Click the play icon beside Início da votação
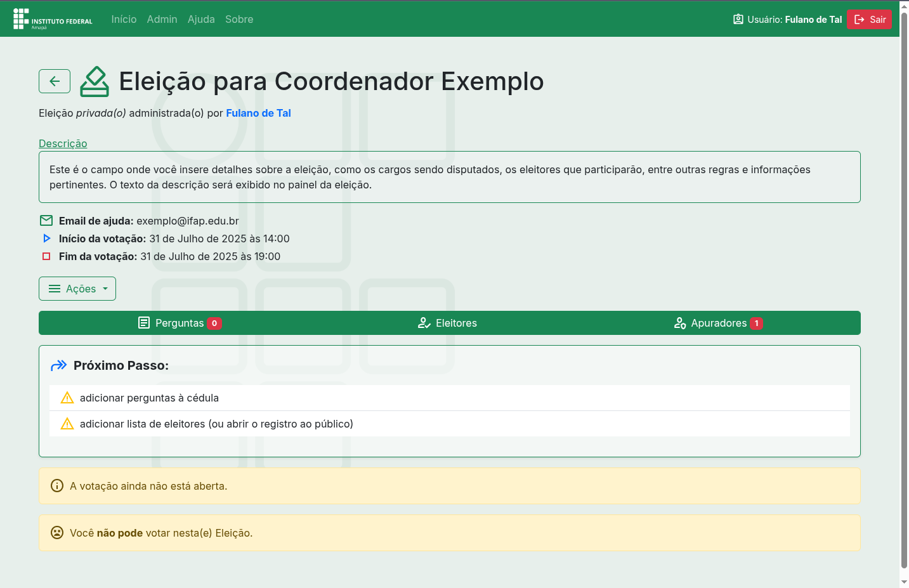Viewport: 909px width, 588px height. tap(46, 238)
